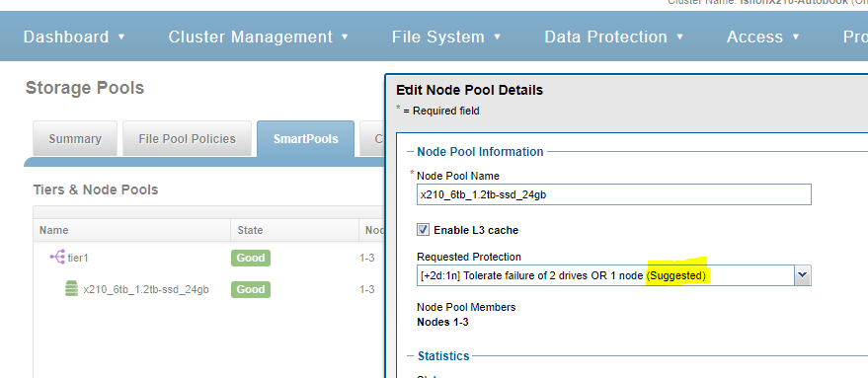Click the tier1 tier icon
Viewport: 868px width, 378px height.
click(x=57, y=258)
